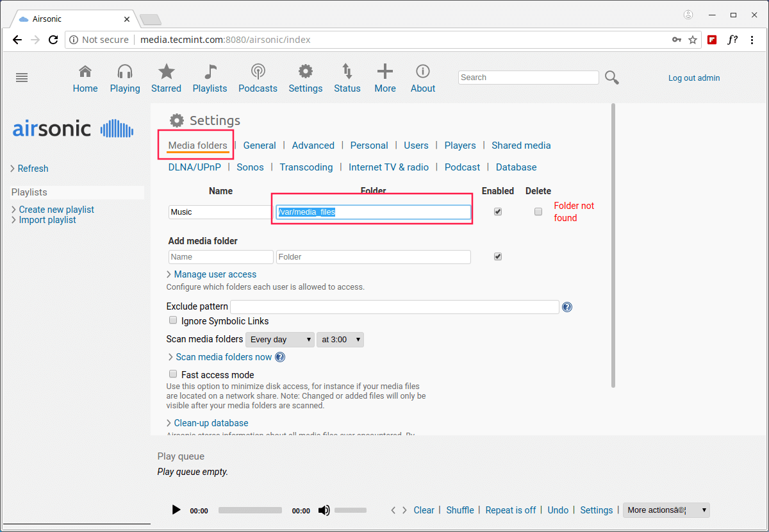This screenshot has height=532, width=769.
Task: Click the saved password key icon
Action: [x=677, y=40]
